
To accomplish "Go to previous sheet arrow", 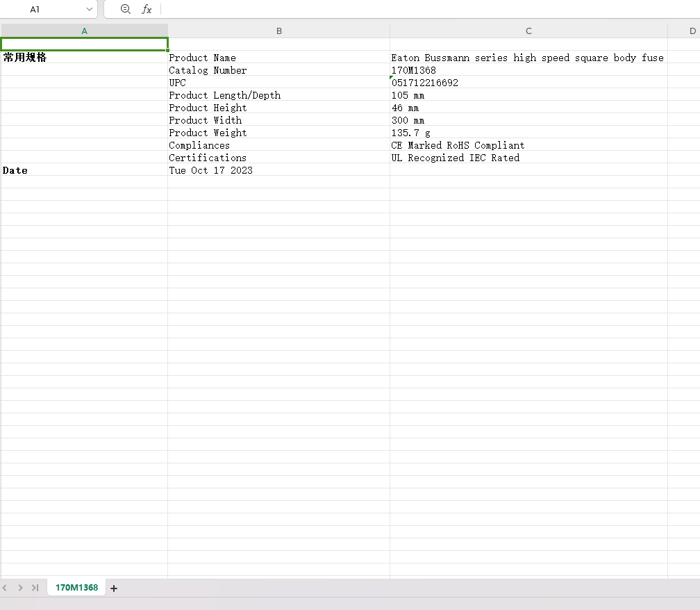I will point(5,588).
